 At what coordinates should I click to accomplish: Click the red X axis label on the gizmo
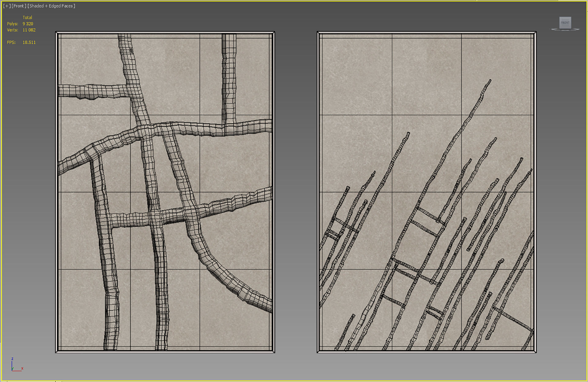[22, 368]
